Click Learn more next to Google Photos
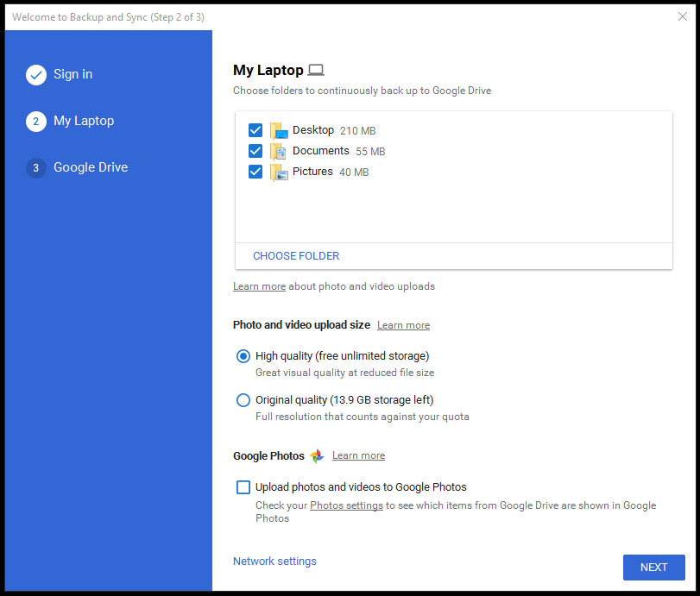 point(358,455)
